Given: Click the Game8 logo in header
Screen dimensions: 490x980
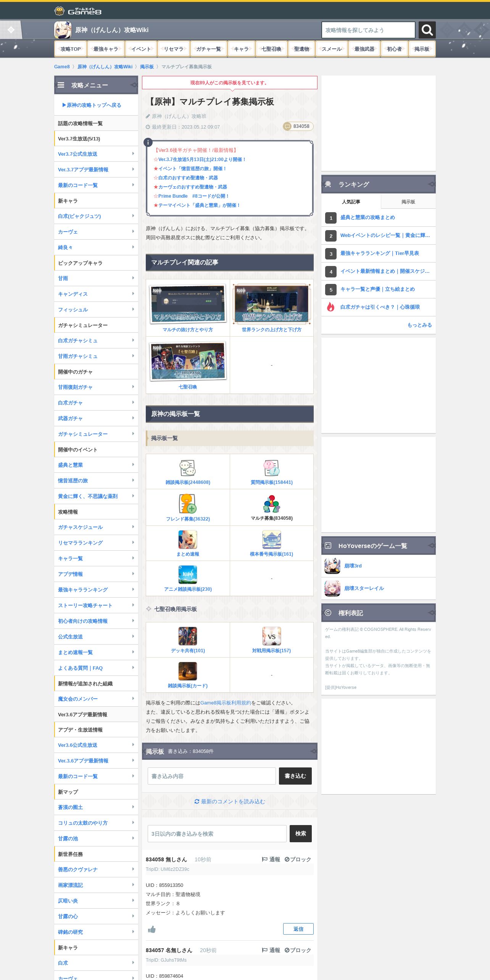Looking at the screenshot, I should pos(78,11).
